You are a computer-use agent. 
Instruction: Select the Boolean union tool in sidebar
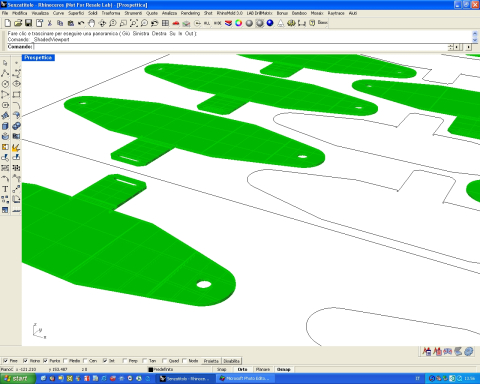point(16,126)
